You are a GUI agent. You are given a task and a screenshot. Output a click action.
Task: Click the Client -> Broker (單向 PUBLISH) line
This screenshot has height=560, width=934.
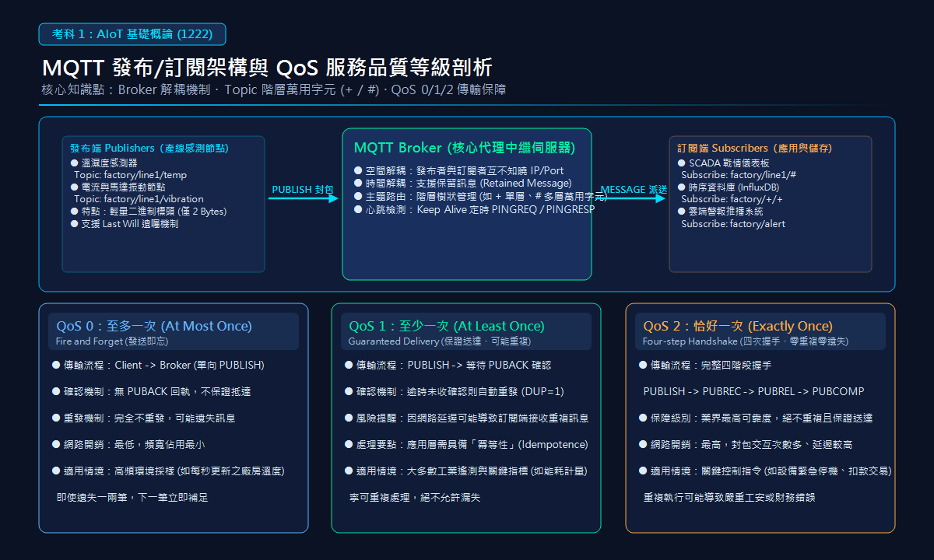[158, 365]
